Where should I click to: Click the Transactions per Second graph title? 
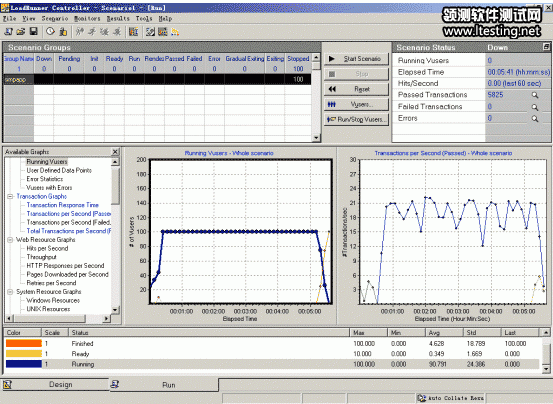tap(443, 153)
